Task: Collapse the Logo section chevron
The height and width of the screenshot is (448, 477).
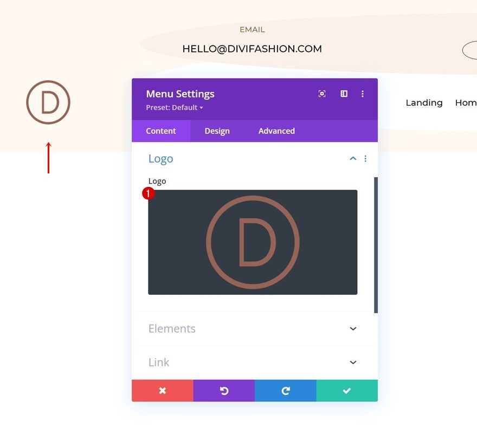Action: pyautogui.click(x=353, y=158)
